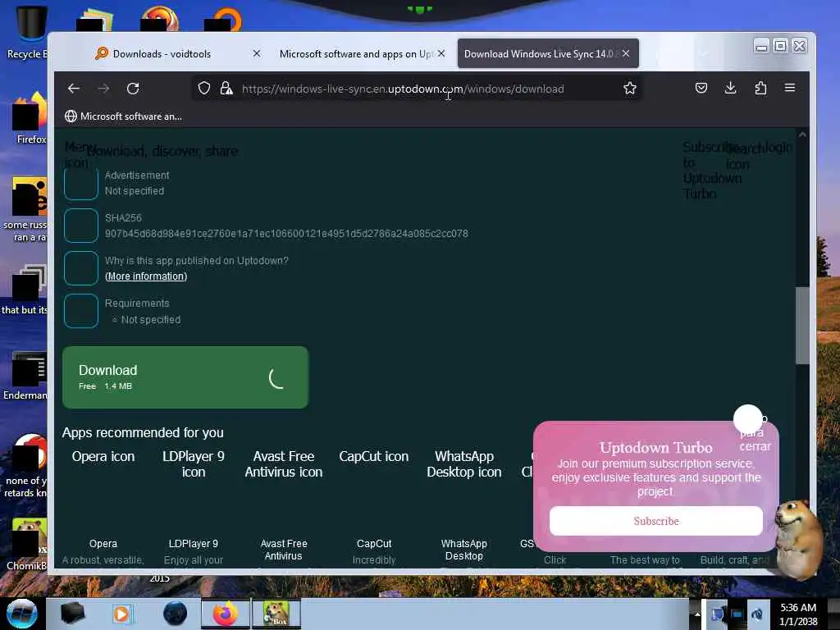Open the dark globe taskbar icon
The height and width of the screenshot is (630, 840).
176,614
